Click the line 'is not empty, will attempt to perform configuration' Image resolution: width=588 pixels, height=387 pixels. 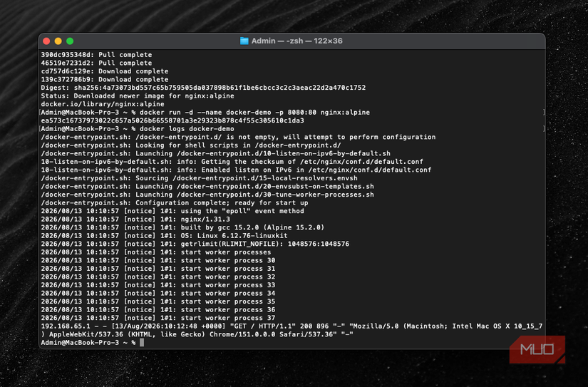click(238, 138)
